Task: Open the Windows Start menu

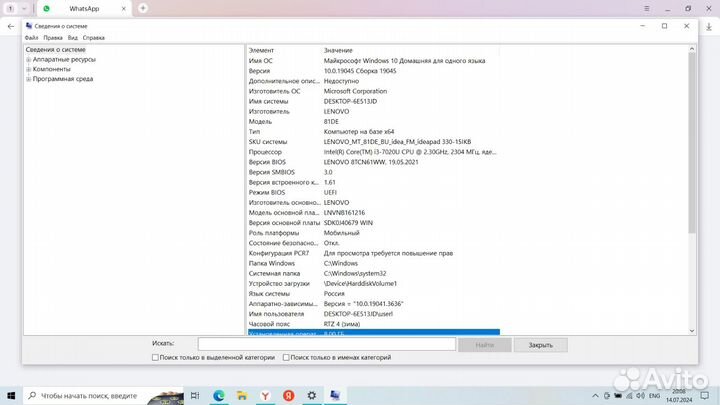Action: point(11,395)
